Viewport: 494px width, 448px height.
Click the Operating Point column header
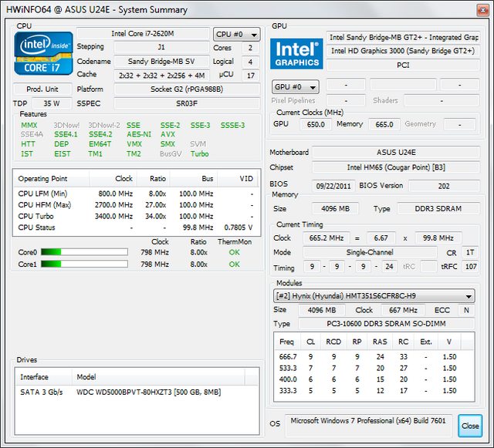(x=51, y=179)
